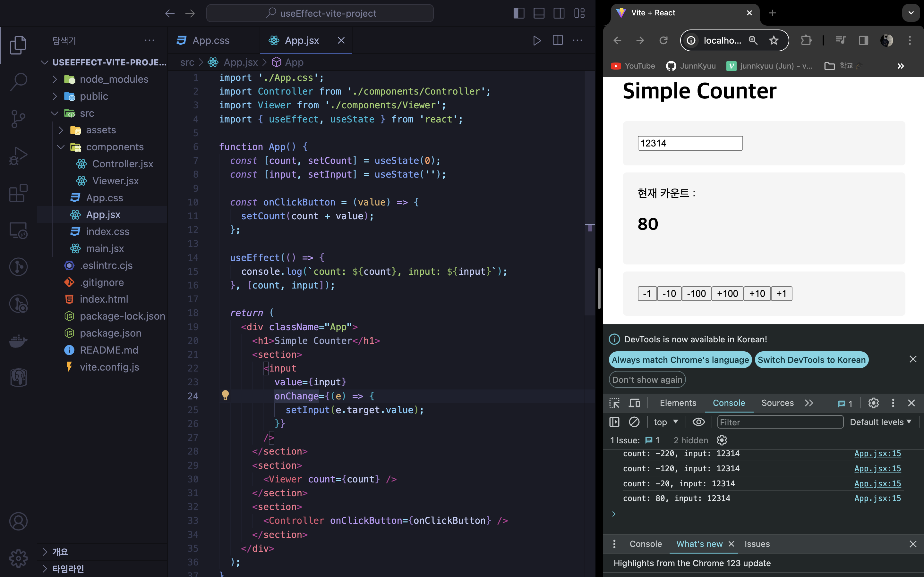Viewport: 924px width, 577px height.
Task: Click the counter text input showing 12314
Action: (x=690, y=143)
